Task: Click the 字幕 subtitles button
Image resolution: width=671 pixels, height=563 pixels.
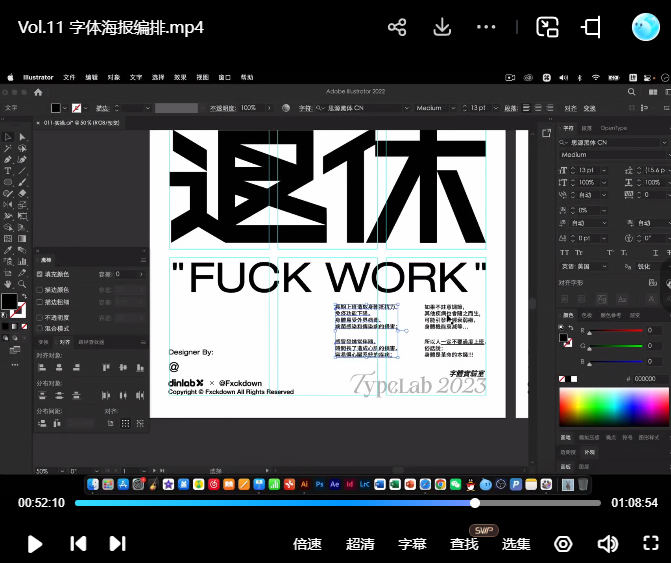Action: (x=412, y=544)
